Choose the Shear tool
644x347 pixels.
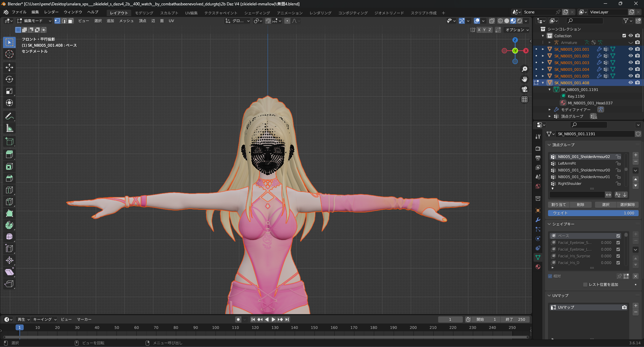tap(9, 272)
